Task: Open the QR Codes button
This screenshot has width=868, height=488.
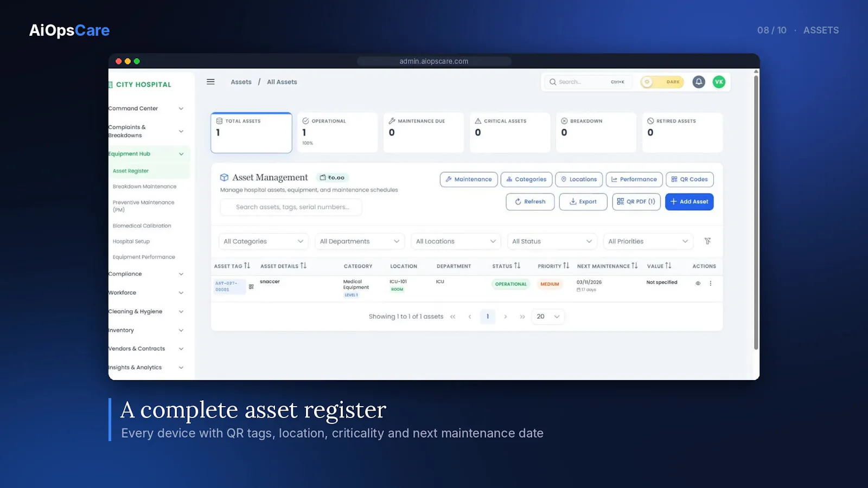Action: coord(690,179)
